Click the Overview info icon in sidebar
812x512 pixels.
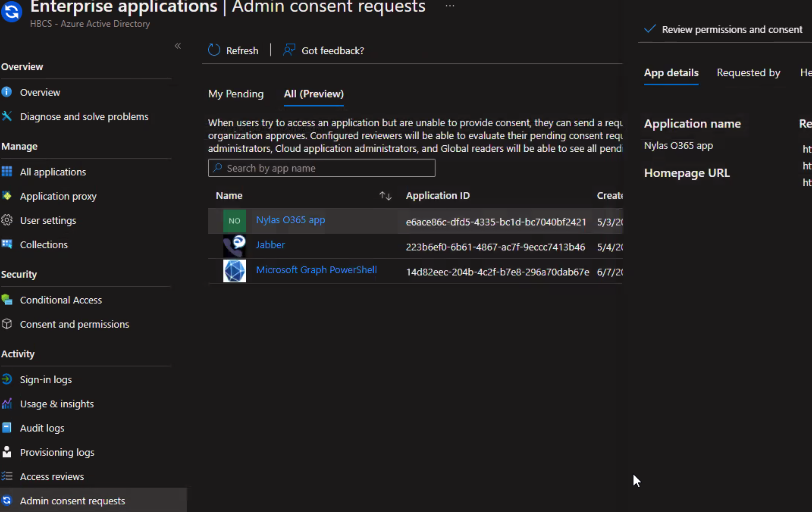(6, 92)
